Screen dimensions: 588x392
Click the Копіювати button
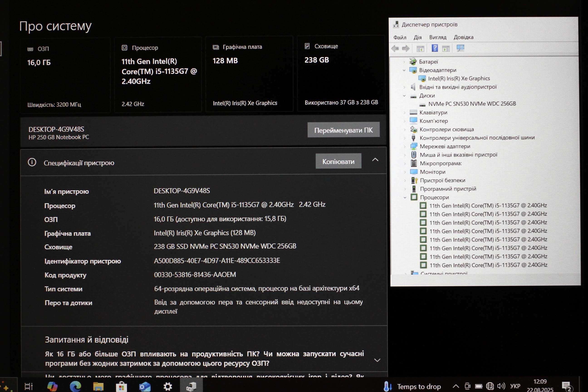(338, 161)
